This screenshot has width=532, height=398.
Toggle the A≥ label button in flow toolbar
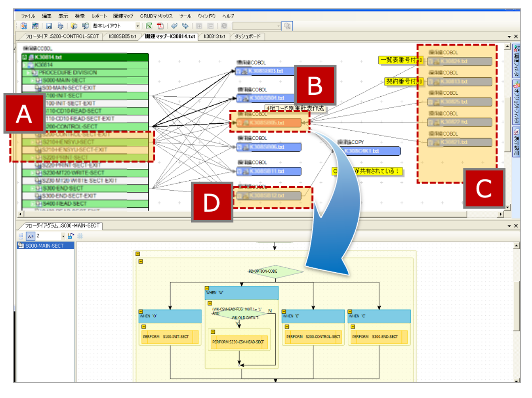click(31, 236)
